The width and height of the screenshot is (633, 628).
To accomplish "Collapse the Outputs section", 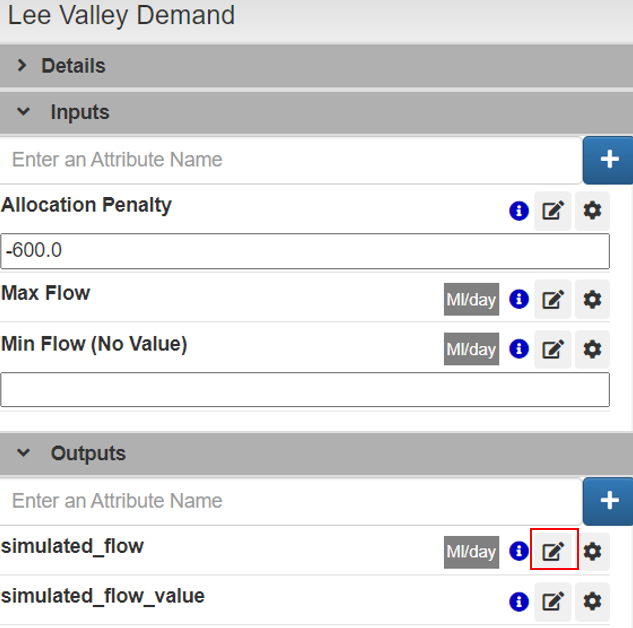I will tap(24, 453).
